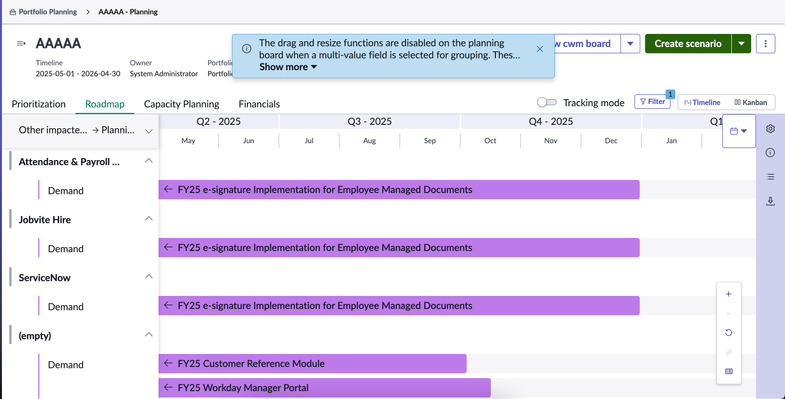Open the cwm board dropdown arrow
Image resolution: width=785 pixels, height=399 pixels.
630,44
